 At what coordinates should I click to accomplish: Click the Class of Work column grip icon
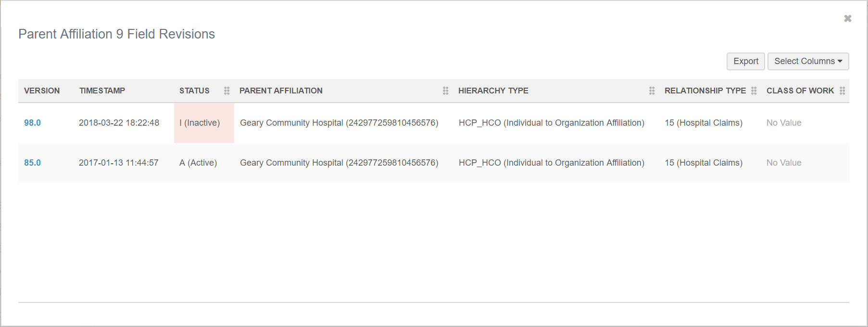coord(843,91)
